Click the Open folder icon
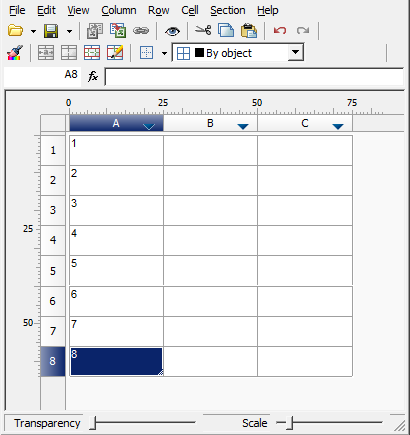The image size is (410, 435). coord(15,31)
